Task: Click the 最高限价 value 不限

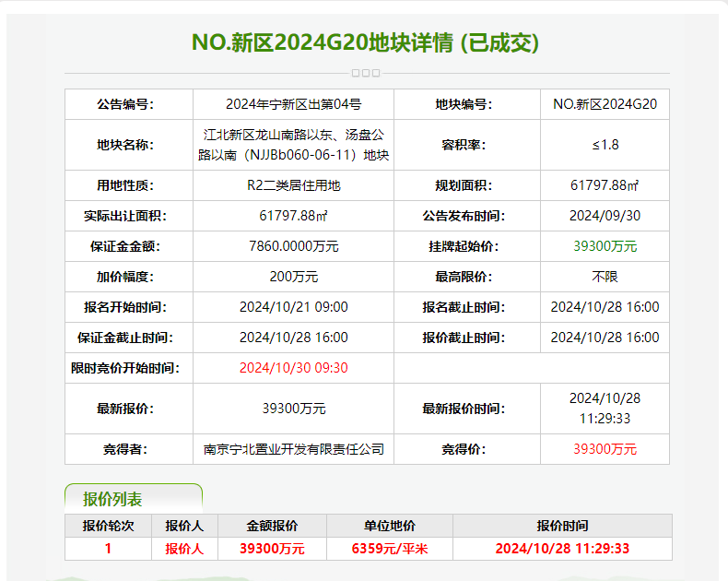Action: pos(605,277)
